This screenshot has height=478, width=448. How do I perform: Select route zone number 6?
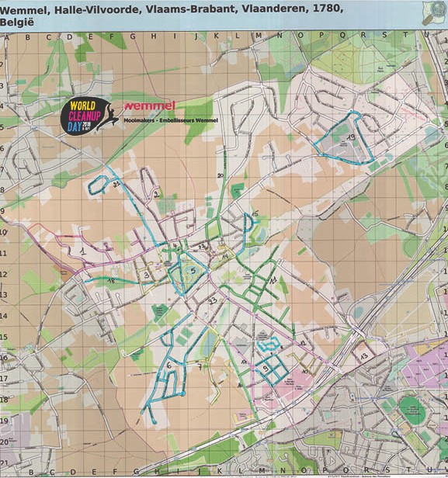169,366
